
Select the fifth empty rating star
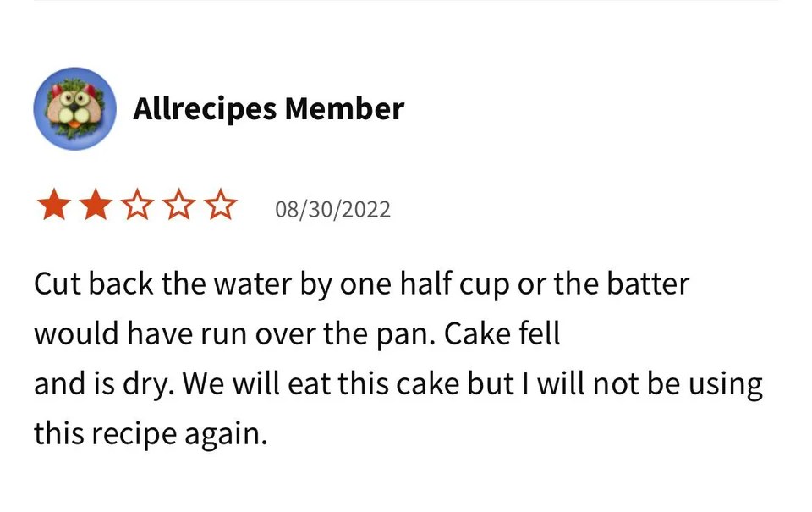click(x=220, y=206)
